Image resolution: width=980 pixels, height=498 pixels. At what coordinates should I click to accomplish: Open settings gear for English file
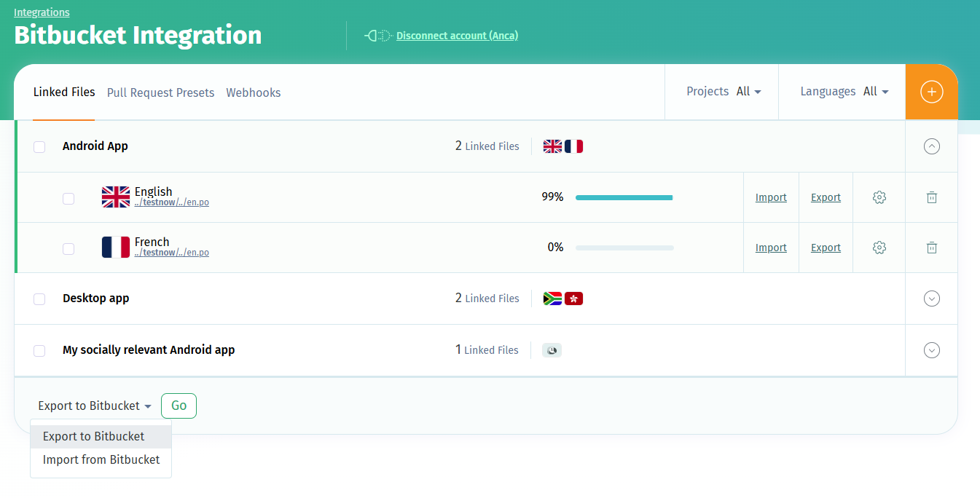[x=879, y=197]
